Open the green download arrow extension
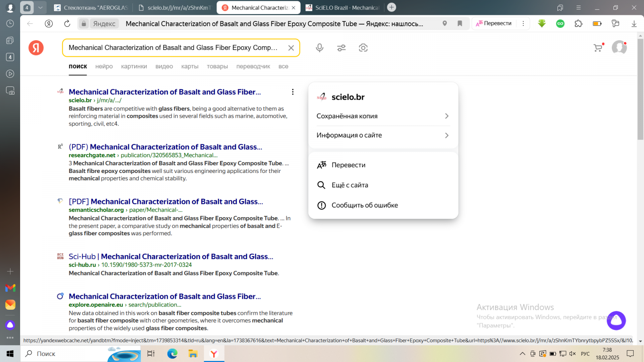 point(542,24)
